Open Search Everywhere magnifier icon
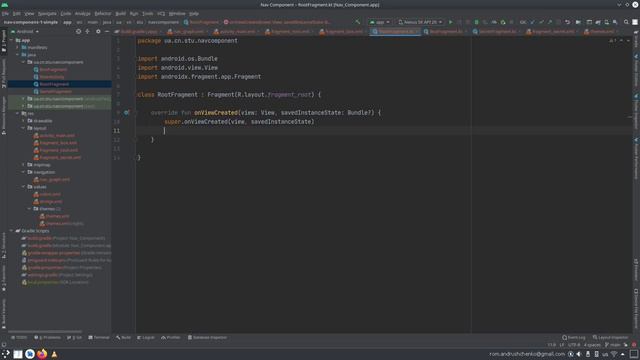This screenshot has width=640, height=360. click(626, 22)
